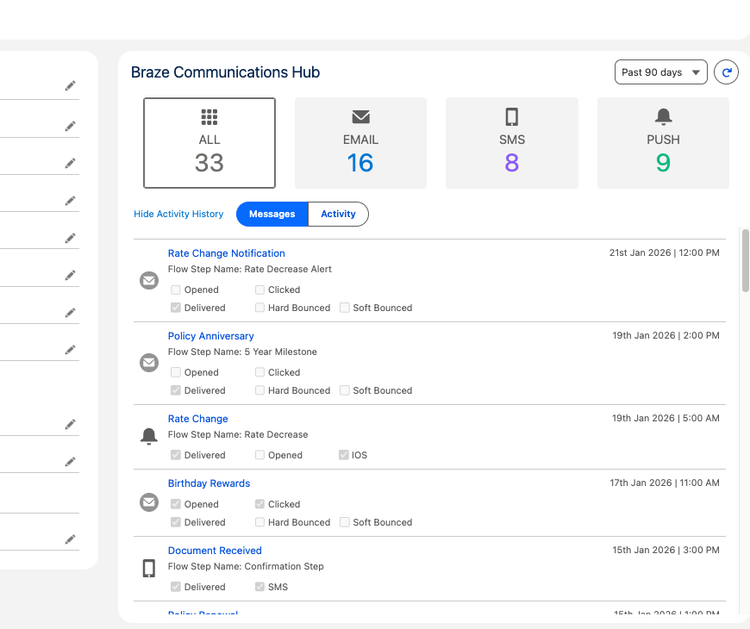
Task: Click phone icon beside Document Received
Action: 149,568
